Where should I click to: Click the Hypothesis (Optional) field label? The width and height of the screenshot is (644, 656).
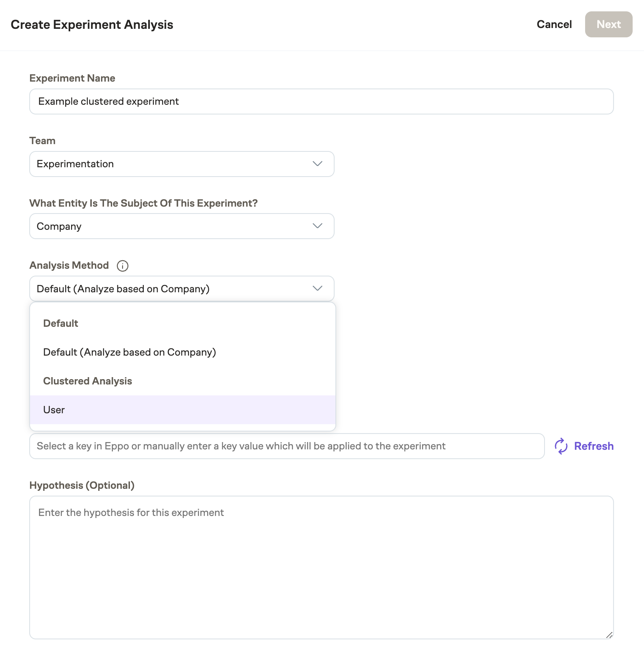(82, 486)
